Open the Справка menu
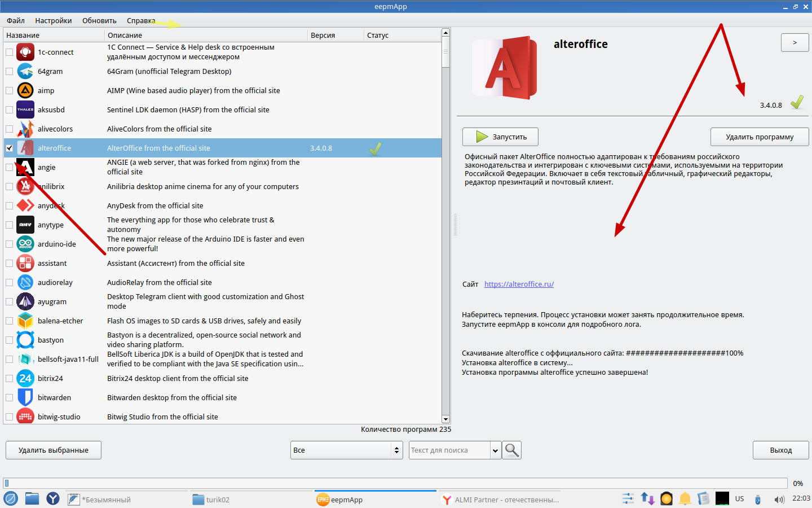Image resolution: width=812 pixels, height=508 pixels. pyautogui.click(x=141, y=20)
